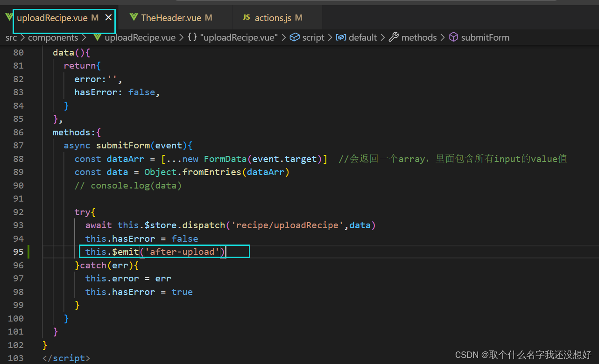Click 'this.error = err' on line 97
Image resolution: width=599 pixels, height=364 pixels.
pyautogui.click(x=128, y=279)
